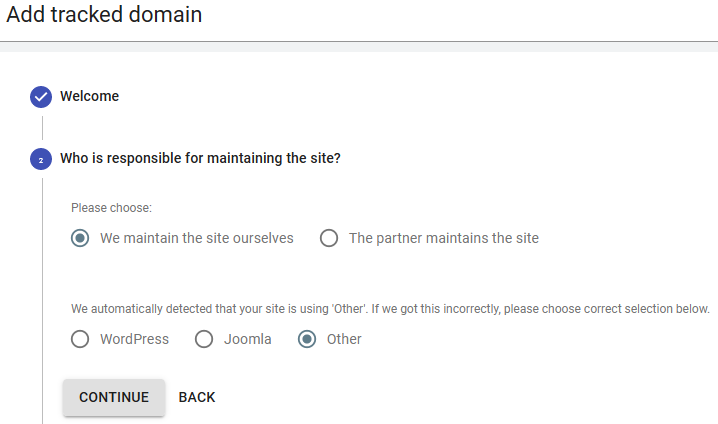This screenshot has width=718, height=424.
Task: Pick the WordPress radio button circle
Action: tap(80, 339)
